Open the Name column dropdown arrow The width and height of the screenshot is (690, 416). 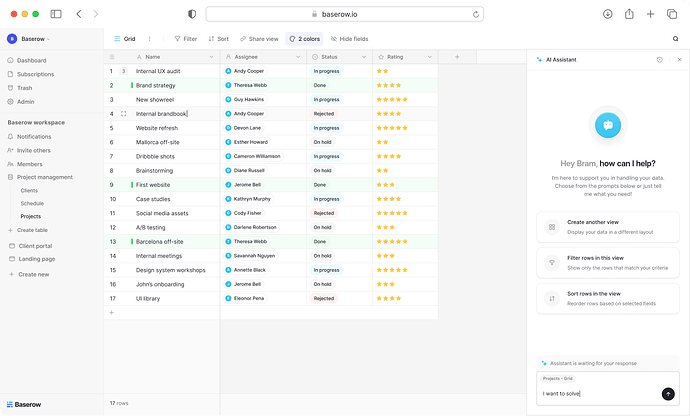coord(213,58)
